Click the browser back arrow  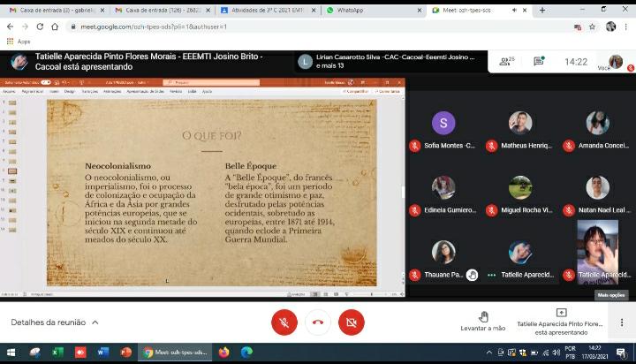point(10,27)
